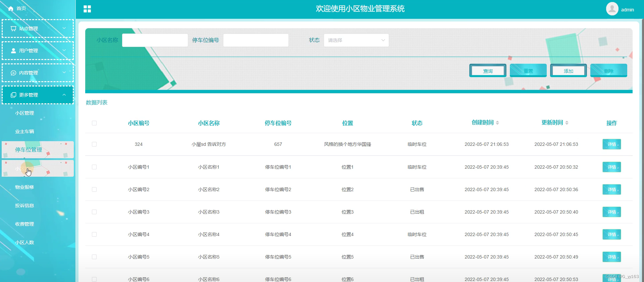Image resolution: width=644 pixels, height=282 pixels.
Task: Expand the 用户管理 menu chevron
Action: click(64, 50)
